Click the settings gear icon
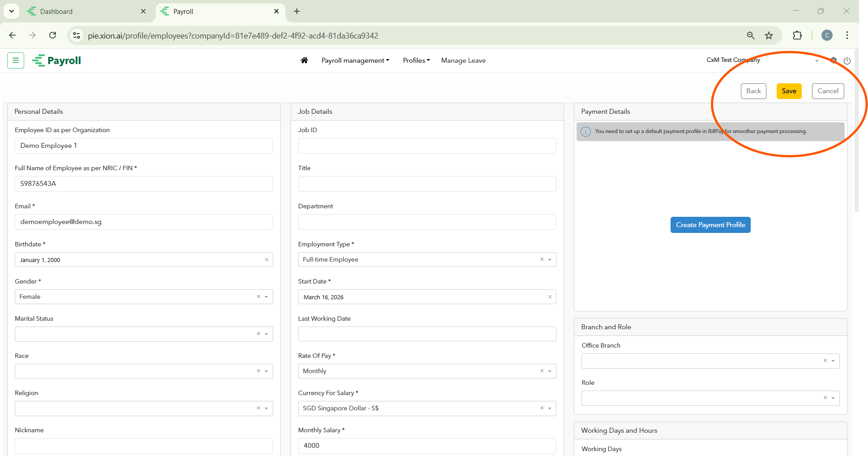Screen dimensions: 868x456 tap(834, 60)
